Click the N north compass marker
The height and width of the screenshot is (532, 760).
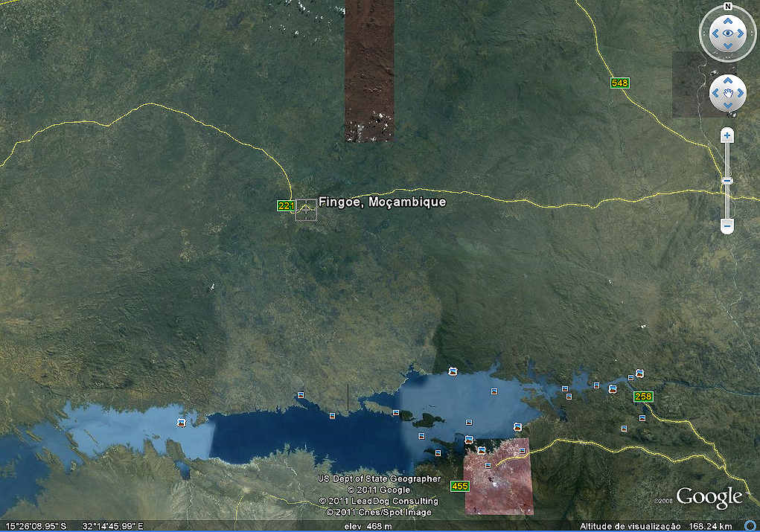pyautogui.click(x=727, y=7)
